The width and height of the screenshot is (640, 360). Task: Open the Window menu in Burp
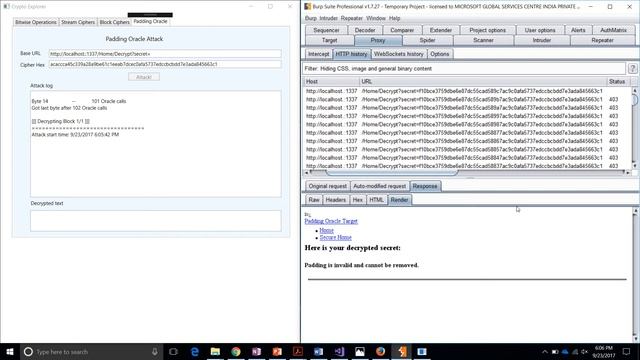[376, 18]
